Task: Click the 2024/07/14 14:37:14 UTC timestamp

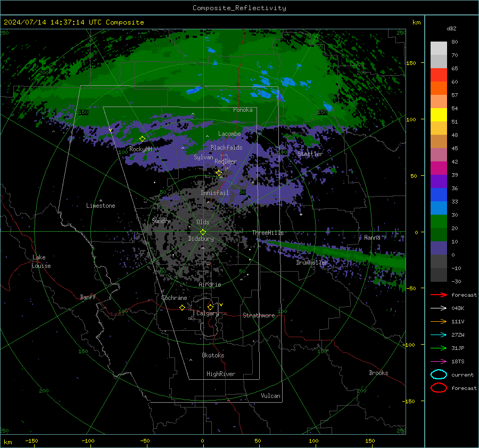Action: coord(74,22)
